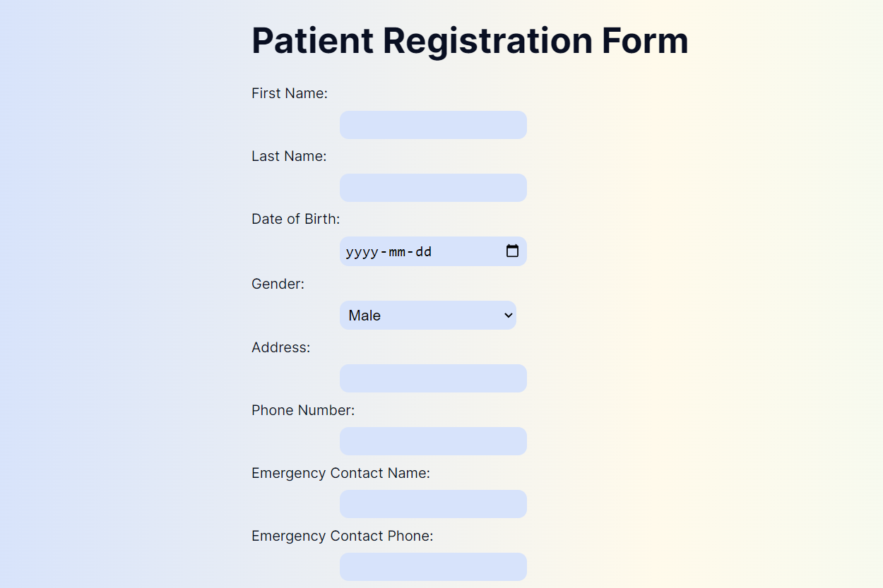The image size is (883, 588).
Task: Click the 'Date of Birth:' label
Action: coord(295,219)
